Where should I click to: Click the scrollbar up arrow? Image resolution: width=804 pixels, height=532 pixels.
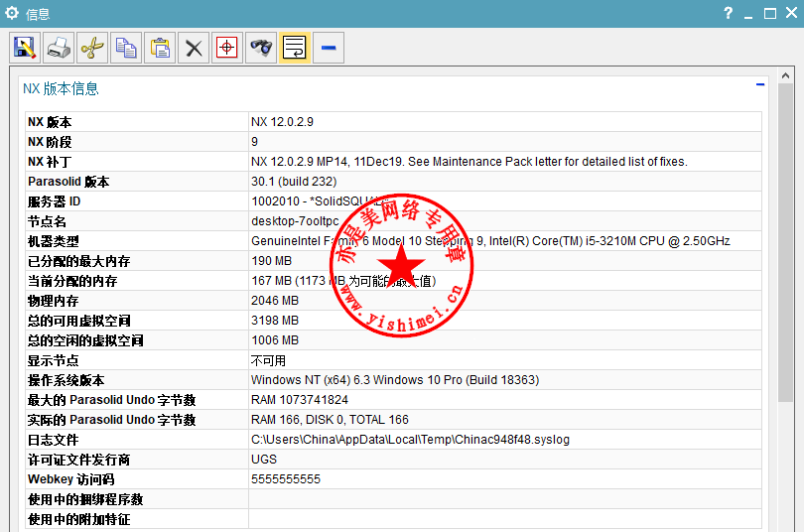(785, 75)
